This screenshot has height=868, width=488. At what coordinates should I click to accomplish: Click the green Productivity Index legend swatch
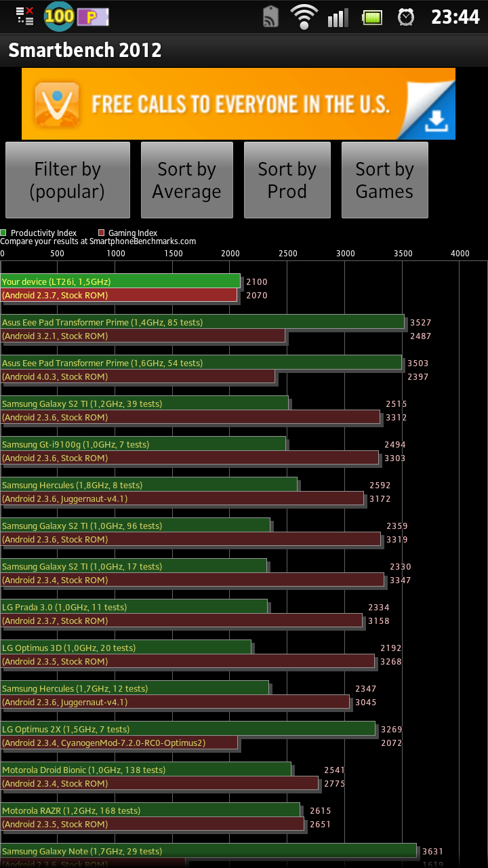tap(4, 233)
